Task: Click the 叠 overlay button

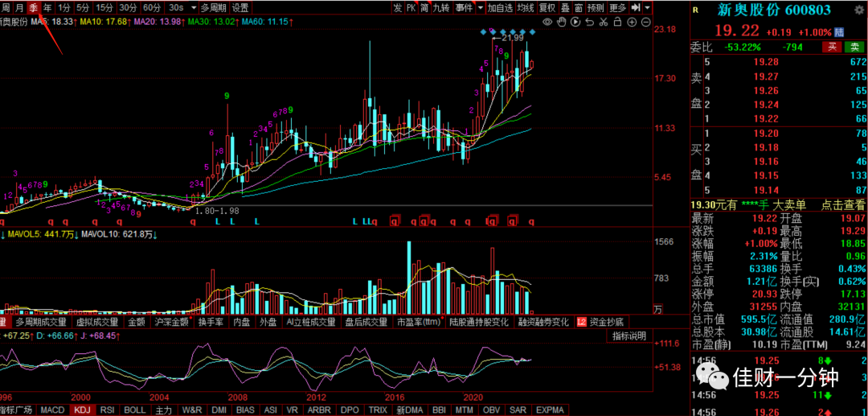Action: 565,8
